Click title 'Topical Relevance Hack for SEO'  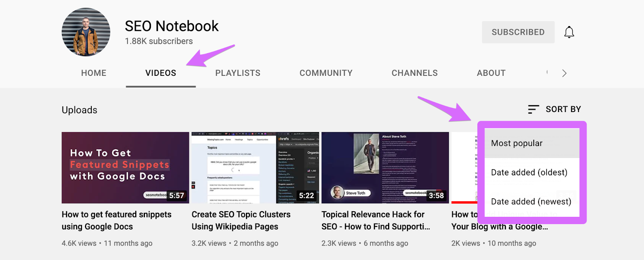pos(376,220)
